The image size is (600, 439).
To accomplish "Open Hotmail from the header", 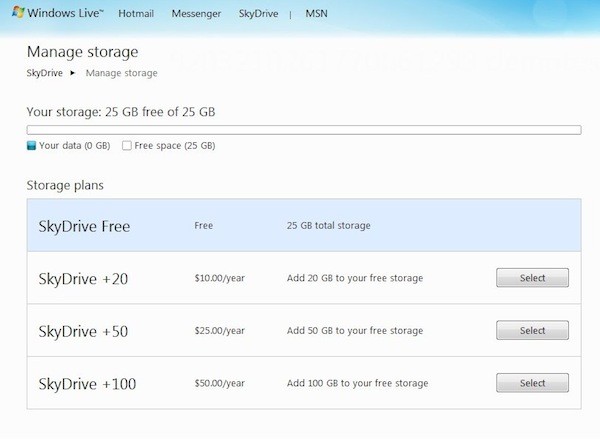I will 136,13.
